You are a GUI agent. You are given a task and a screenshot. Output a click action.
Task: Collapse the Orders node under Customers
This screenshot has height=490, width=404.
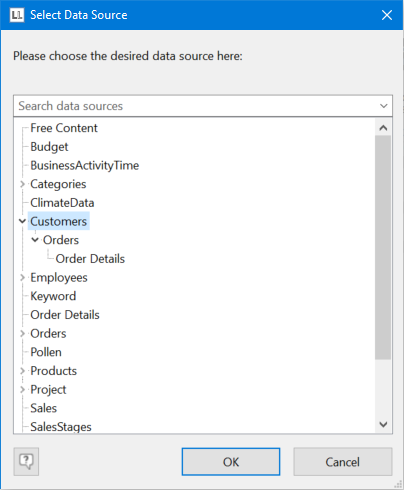pos(35,240)
